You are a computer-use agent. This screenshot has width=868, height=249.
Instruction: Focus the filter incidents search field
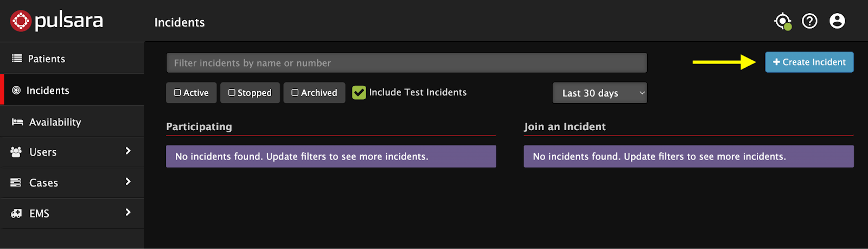click(x=407, y=63)
